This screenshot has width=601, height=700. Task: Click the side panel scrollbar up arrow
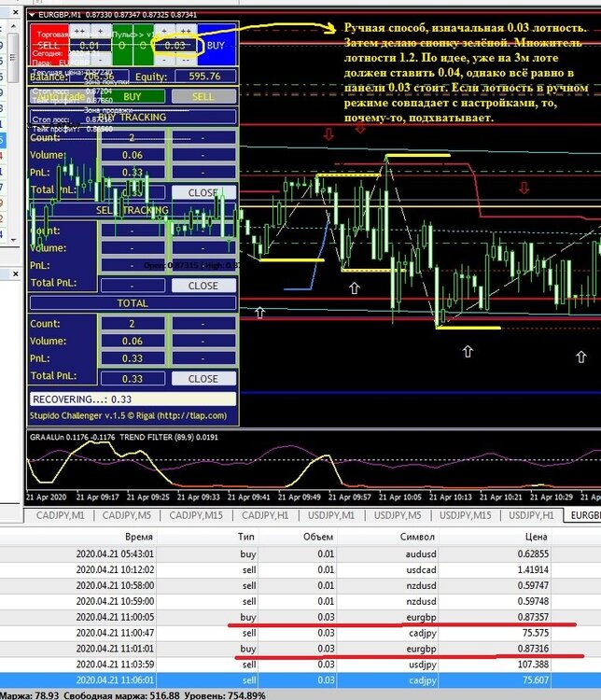tap(13, 26)
